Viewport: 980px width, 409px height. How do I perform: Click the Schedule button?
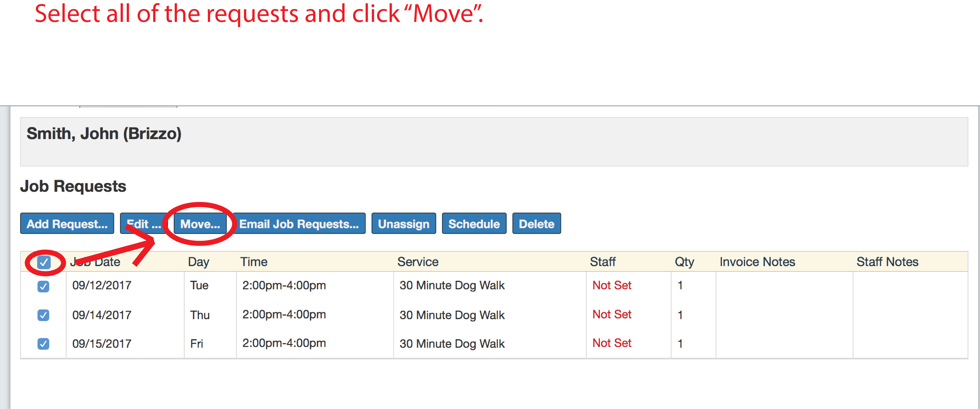tap(474, 224)
